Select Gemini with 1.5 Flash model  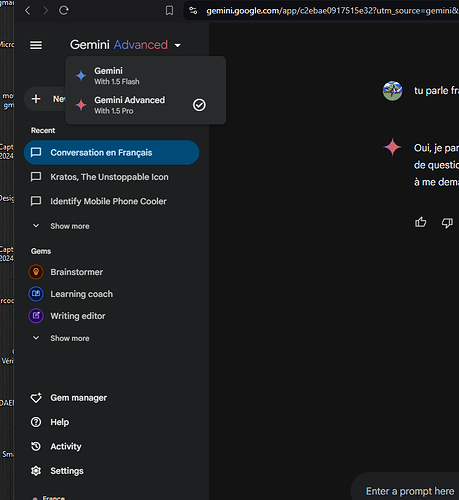tap(145, 76)
